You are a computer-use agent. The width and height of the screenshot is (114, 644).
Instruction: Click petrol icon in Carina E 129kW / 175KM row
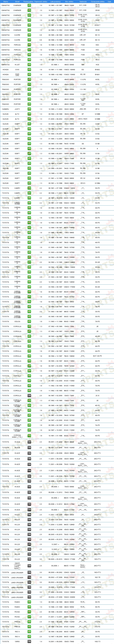tap(29, 287)
